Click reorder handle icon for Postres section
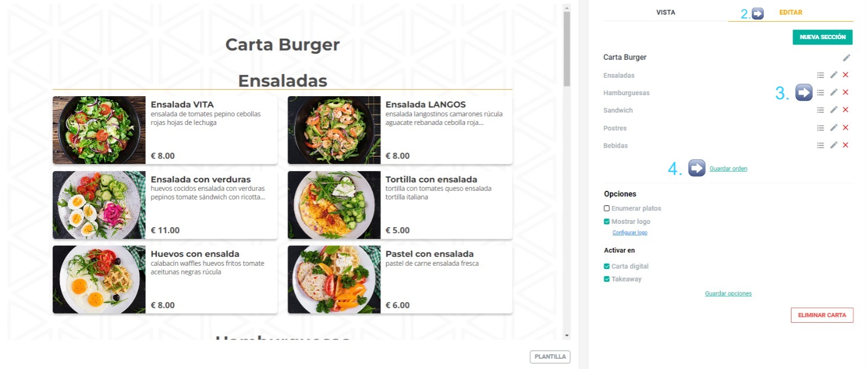Image resolution: width=868 pixels, height=369 pixels. tap(820, 128)
